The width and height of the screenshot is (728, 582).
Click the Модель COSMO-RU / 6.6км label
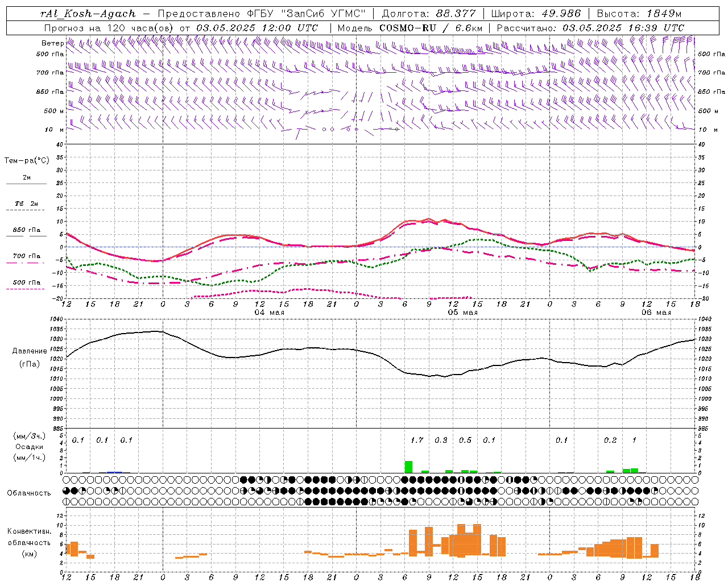click(410, 27)
